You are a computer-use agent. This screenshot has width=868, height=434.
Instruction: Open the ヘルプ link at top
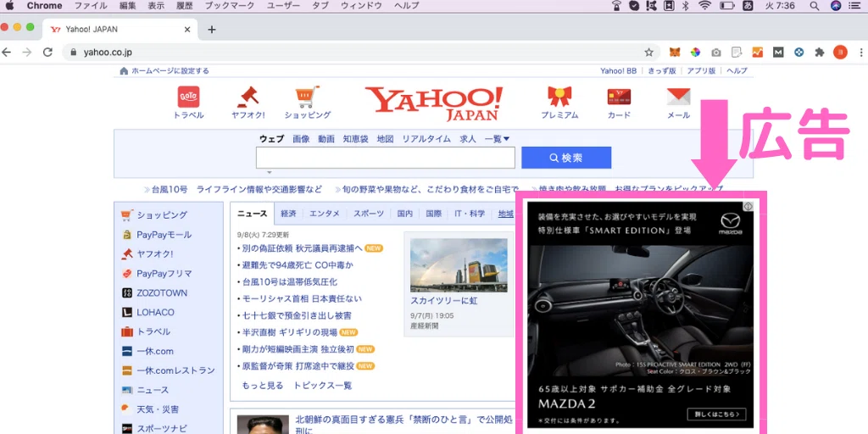(x=737, y=71)
